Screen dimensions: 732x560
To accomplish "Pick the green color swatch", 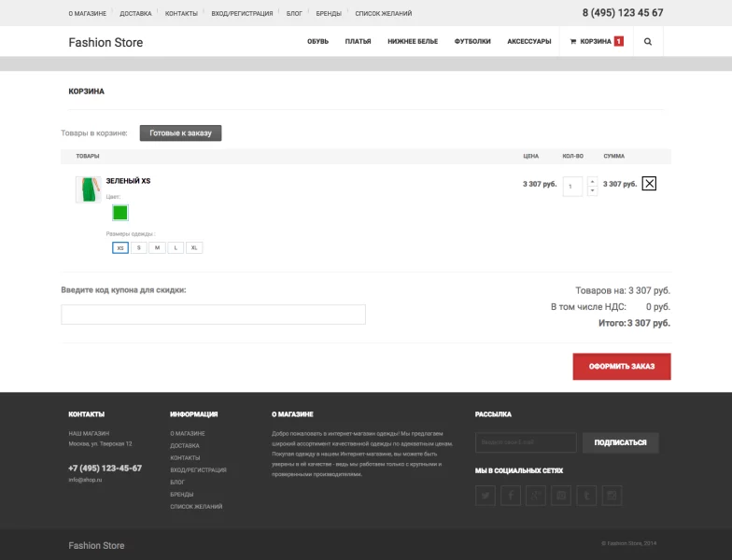I will pos(120,213).
